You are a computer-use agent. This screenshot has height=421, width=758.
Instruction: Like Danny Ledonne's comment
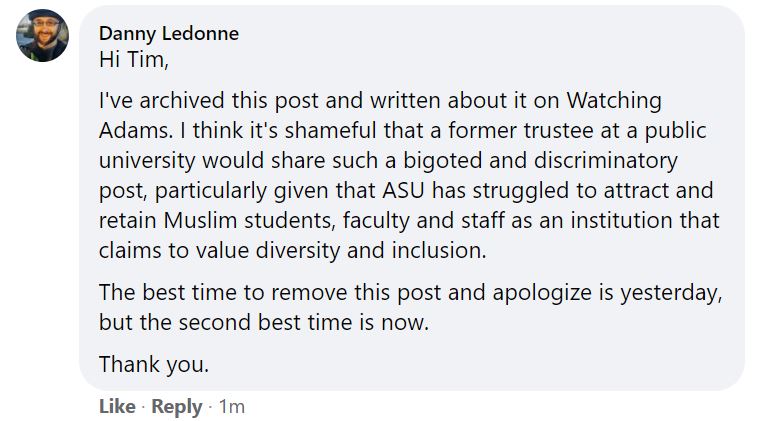tap(115, 407)
